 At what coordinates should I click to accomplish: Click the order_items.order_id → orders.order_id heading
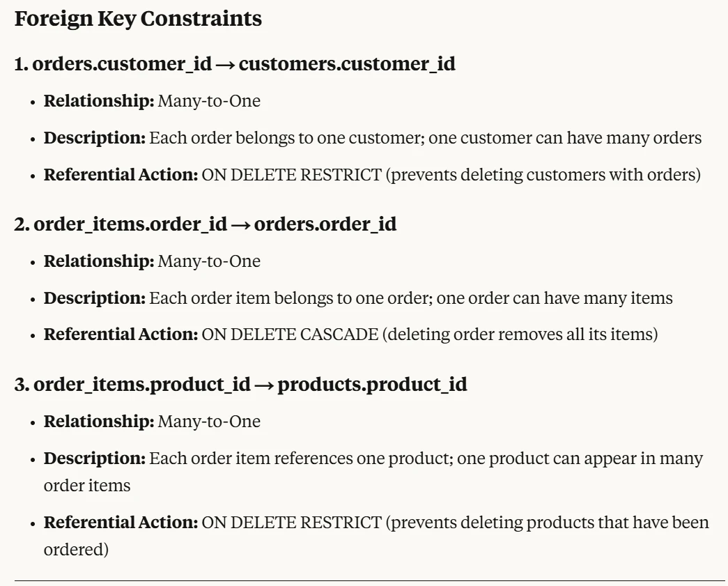(206, 224)
